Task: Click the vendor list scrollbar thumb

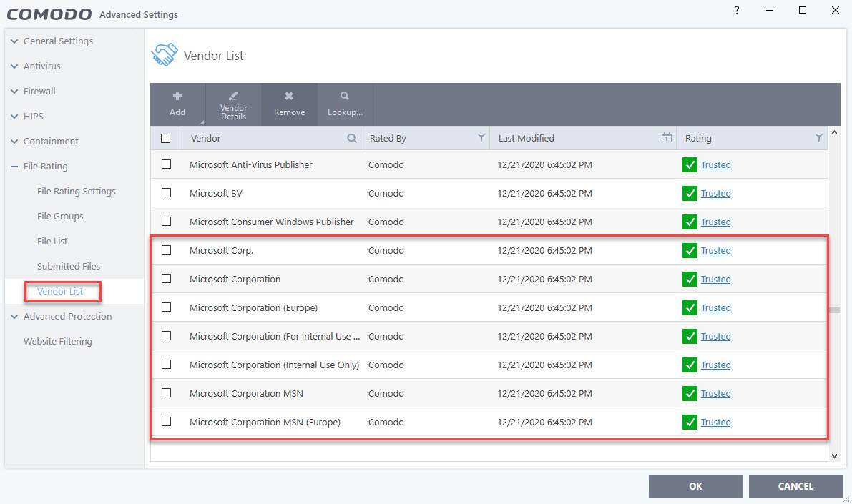Action: [835, 310]
